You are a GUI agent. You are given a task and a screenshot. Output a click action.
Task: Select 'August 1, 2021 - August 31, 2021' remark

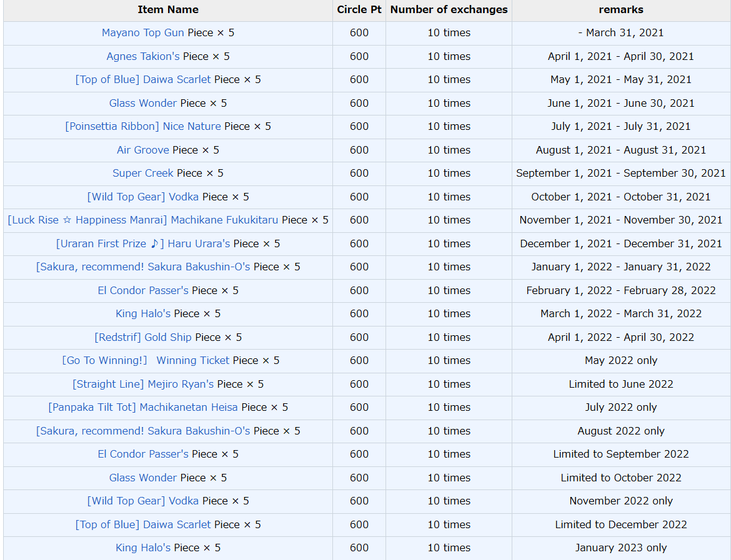[x=621, y=150]
